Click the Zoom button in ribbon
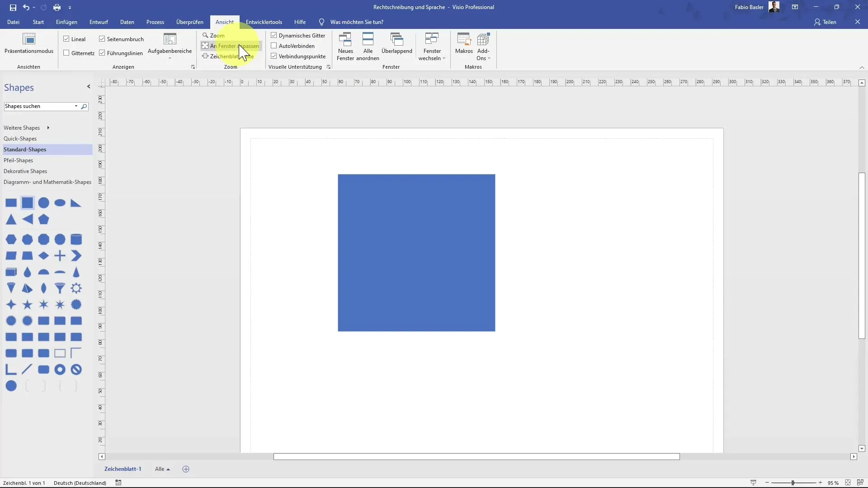Image resolution: width=868 pixels, height=488 pixels. click(x=213, y=35)
